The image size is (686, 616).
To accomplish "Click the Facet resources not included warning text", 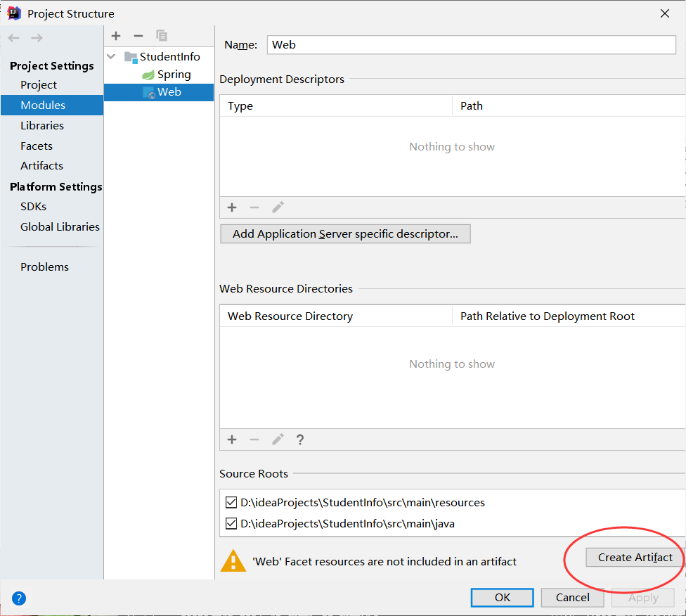I will [x=384, y=561].
